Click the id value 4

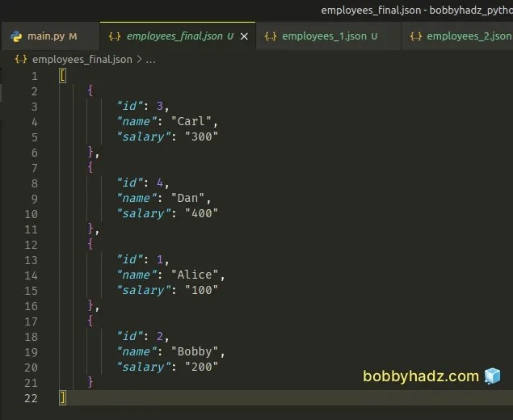(160, 183)
